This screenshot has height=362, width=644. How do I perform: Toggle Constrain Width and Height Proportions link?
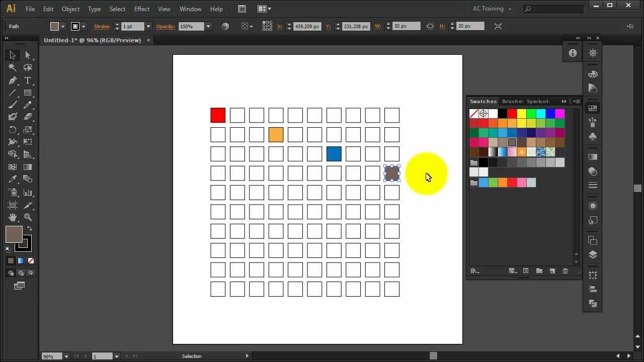(430, 26)
